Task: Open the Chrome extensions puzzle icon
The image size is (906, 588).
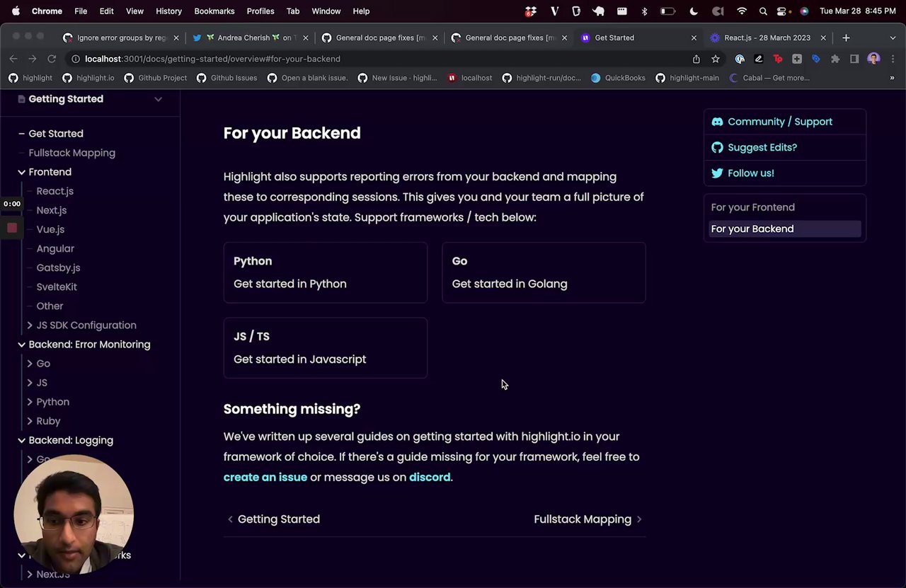Action: tap(835, 59)
